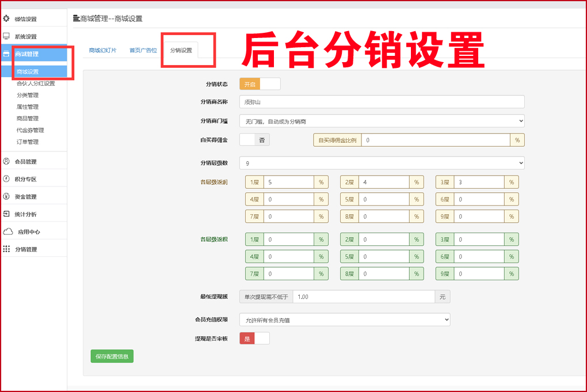Select the 分销管理 grid icon in sidebar
Screen dimensions: 587x392
coord(6,249)
